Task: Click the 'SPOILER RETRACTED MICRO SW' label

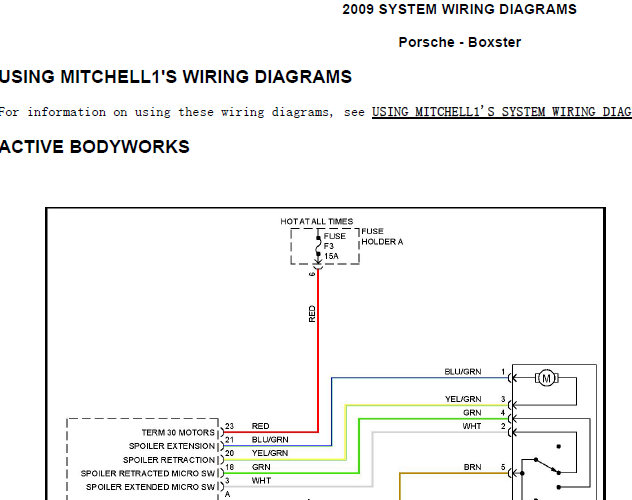Action: tap(148, 473)
